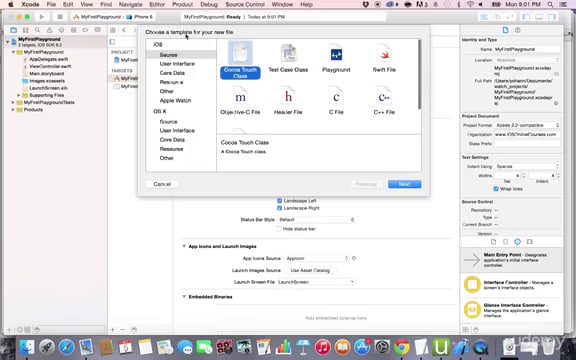Select the C++ File template
This screenshot has width=576, height=360.
point(384,100)
